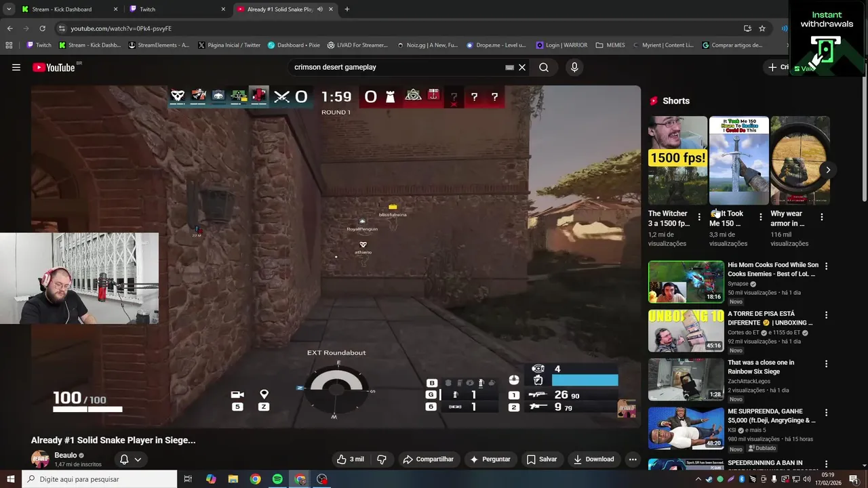Open Beaulo channel avatar

point(40,460)
